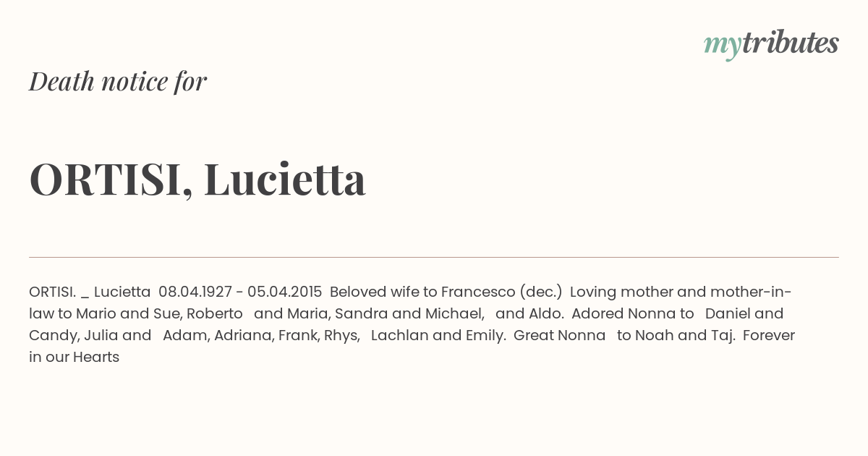Click 'in our Hearts' on the last line
The image size is (868, 456).
[74, 357]
